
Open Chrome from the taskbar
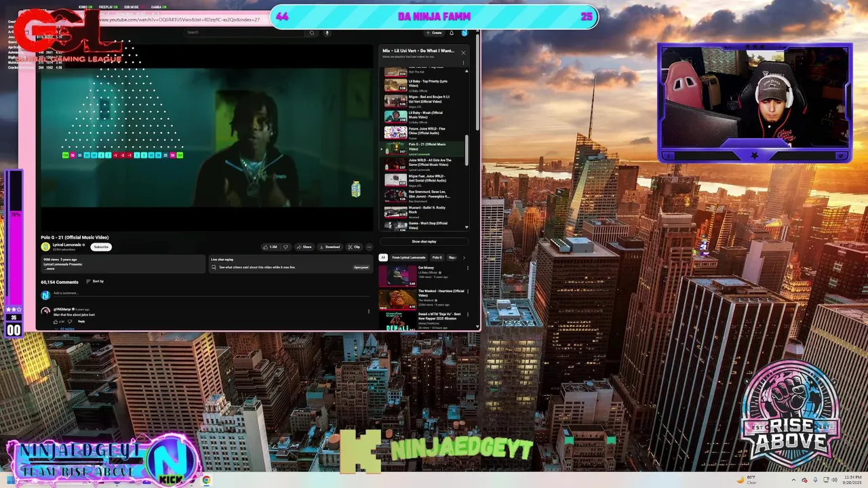[x=205, y=480]
